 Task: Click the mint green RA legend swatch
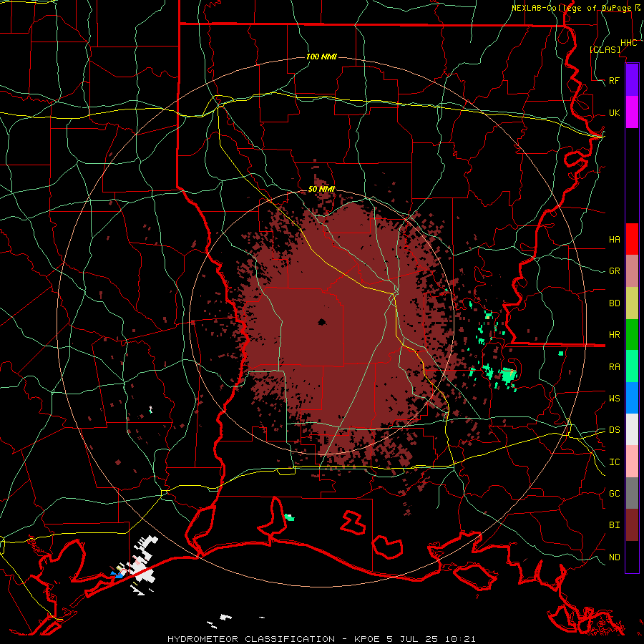point(632,366)
